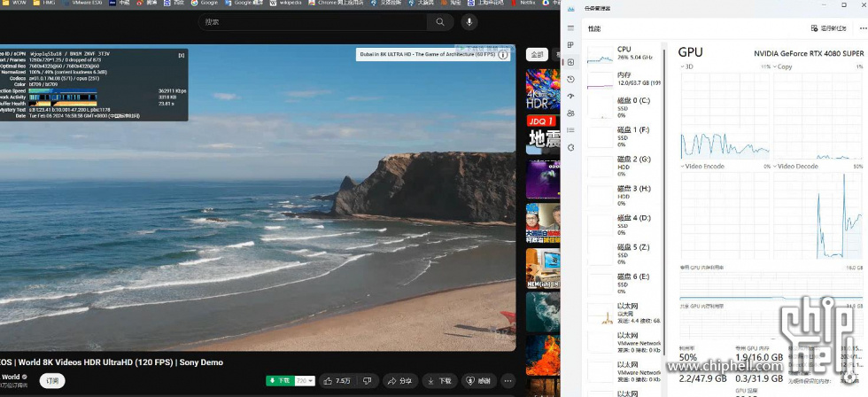Viewport: 868px width, 397px height.
Task: Select 磁盘 2 (G:) entry
Action: click(625, 166)
